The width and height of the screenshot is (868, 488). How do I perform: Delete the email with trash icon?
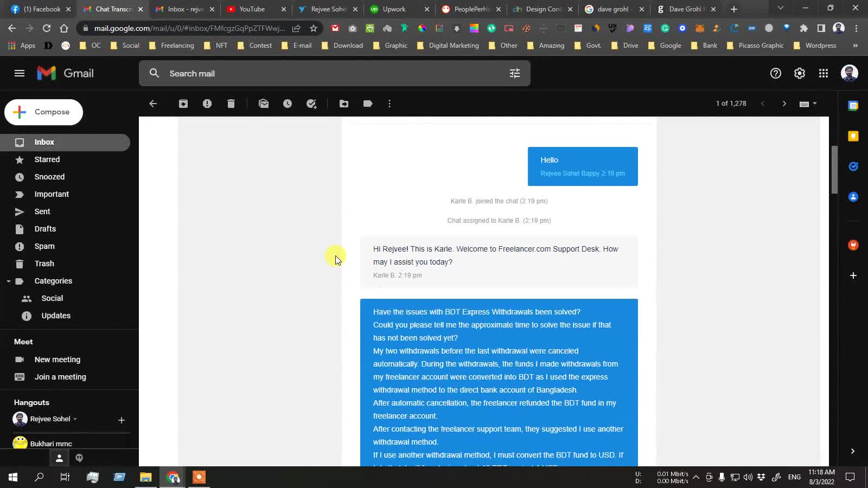click(x=231, y=104)
